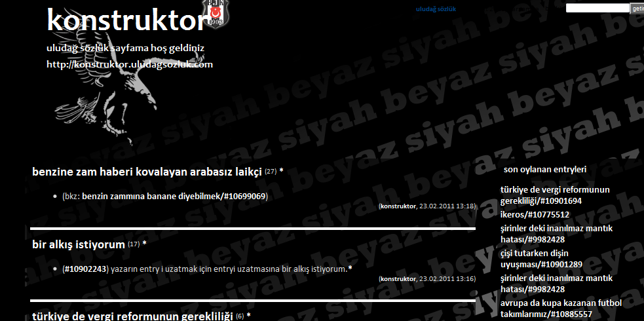This screenshot has width=644, height=321.
Task: Click the (17) count beside bir alkış istiyorum
Action: click(x=134, y=244)
